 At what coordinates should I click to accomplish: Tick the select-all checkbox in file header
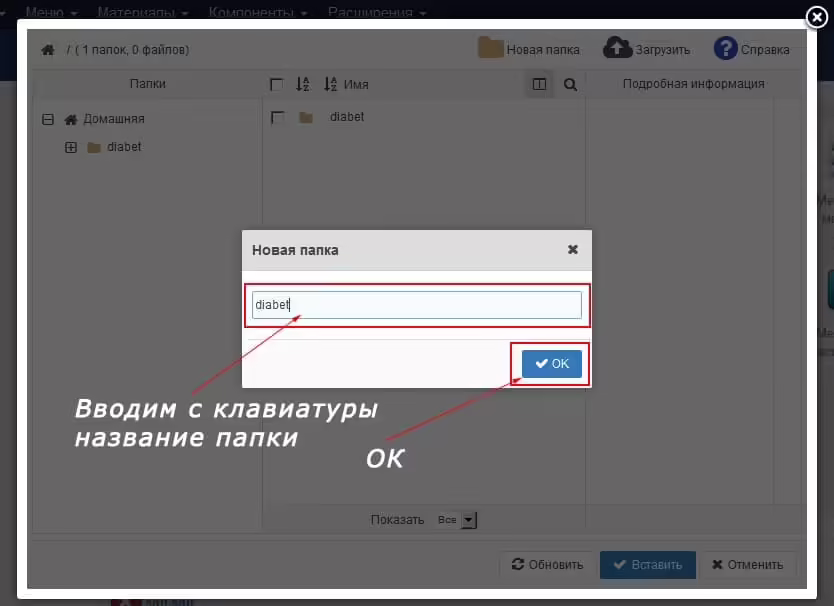pyautogui.click(x=277, y=85)
